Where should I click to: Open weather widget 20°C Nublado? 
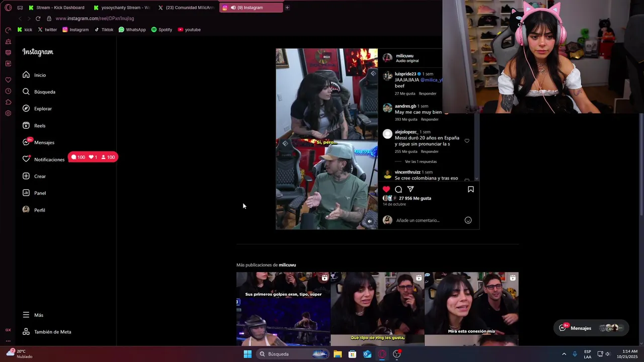(x=19, y=354)
